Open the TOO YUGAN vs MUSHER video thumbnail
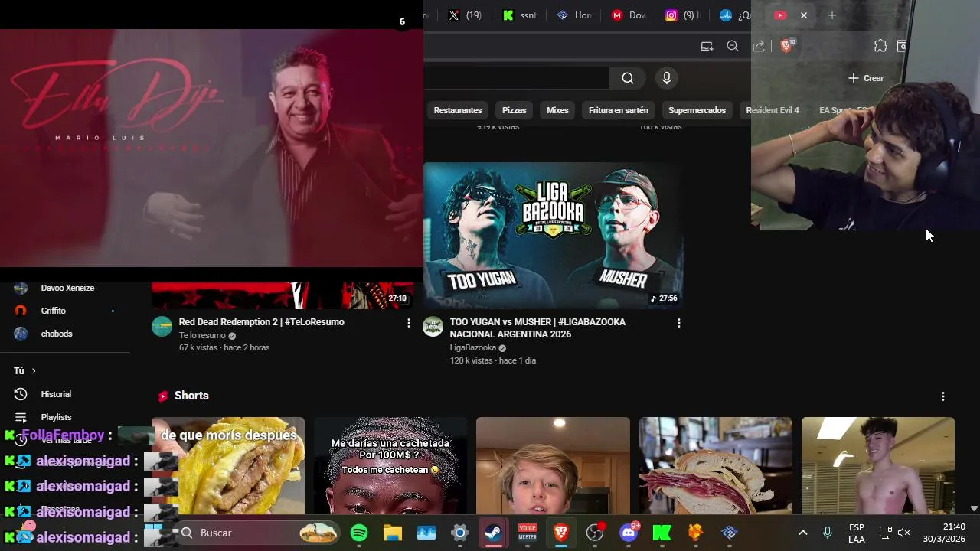The image size is (980, 551). [553, 235]
